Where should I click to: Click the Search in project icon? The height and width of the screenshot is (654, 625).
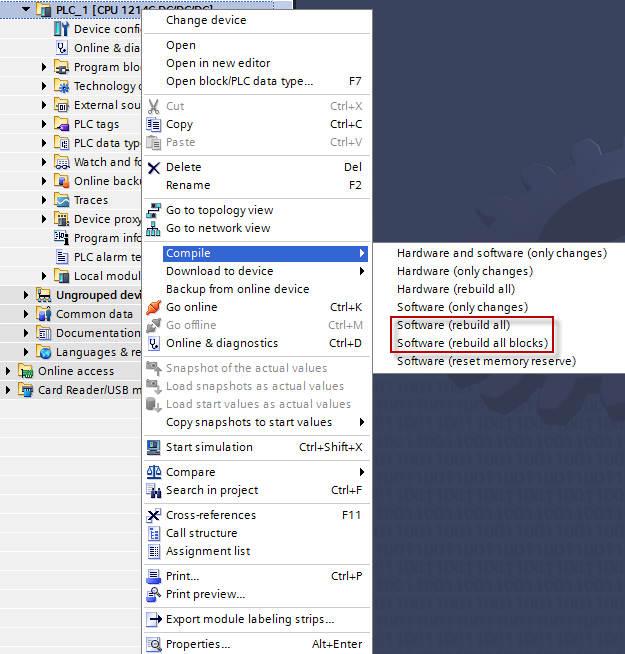(x=153, y=490)
